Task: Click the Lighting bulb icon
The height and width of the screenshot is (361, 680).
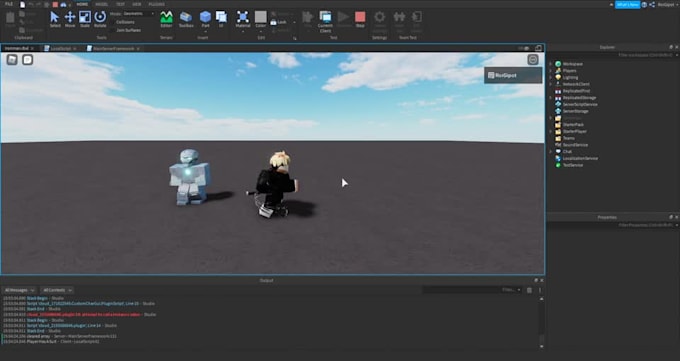Action: (558, 77)
